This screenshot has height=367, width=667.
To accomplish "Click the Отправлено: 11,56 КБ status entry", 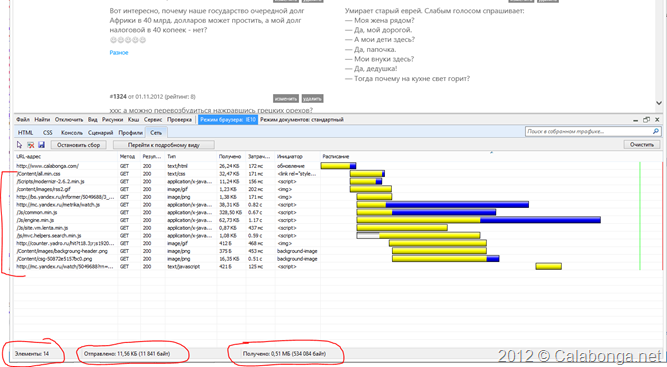I will point(127,353).
